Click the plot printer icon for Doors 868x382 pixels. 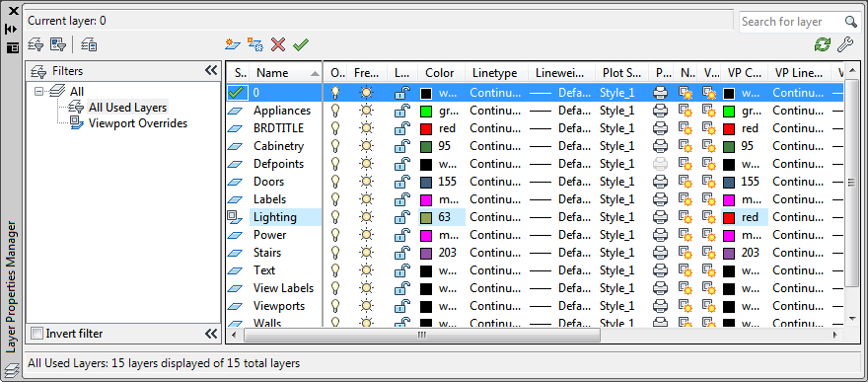[x=661, y=182]
